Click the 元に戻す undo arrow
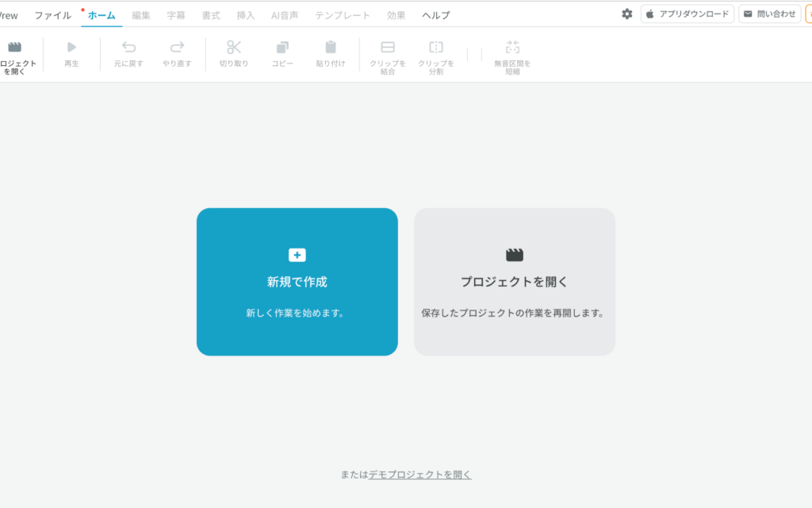The height and width of the screenshot is (508, 812). click(x=128, y=48)
